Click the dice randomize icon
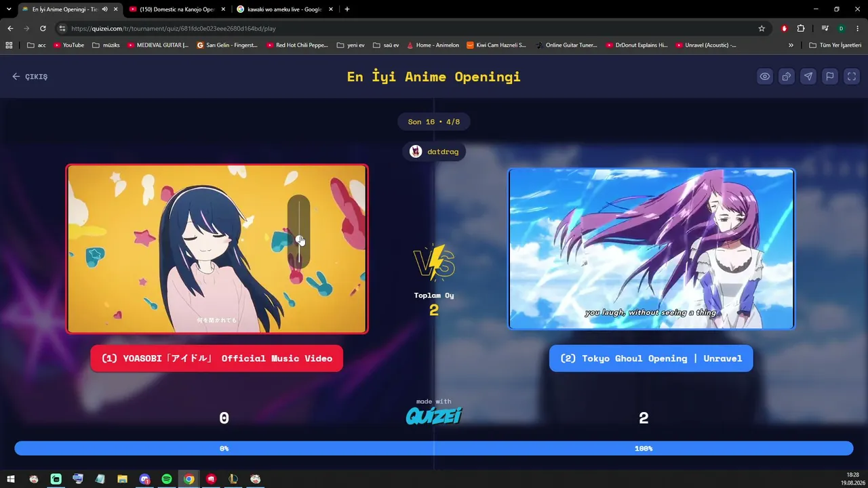868x488 pixels. pyautogui.click(x=787, y=77)
